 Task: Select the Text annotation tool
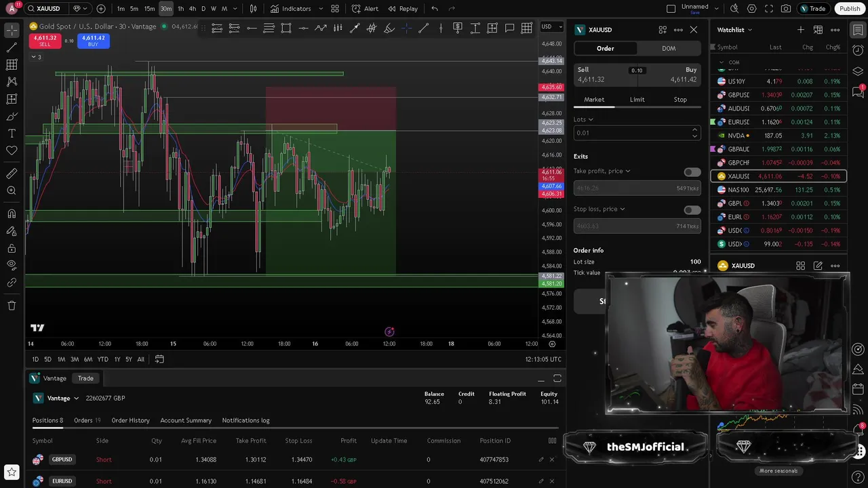point(12,134)
